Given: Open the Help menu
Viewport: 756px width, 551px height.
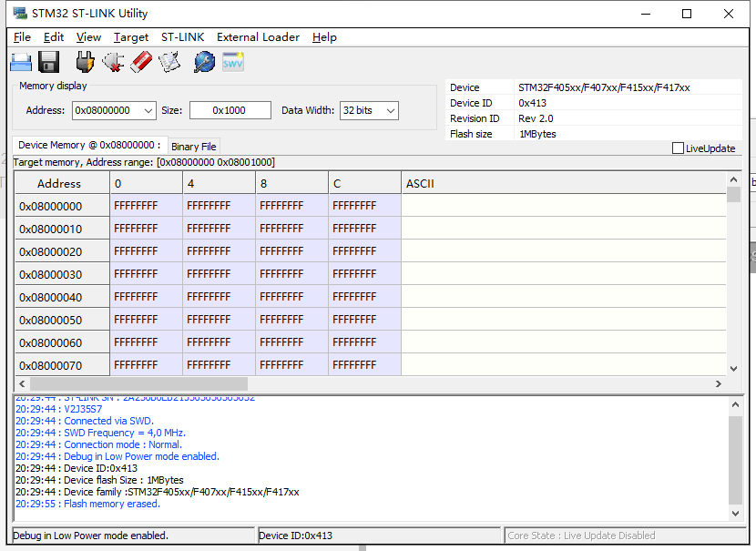Looking at the screenshot, I should (323, 37).
